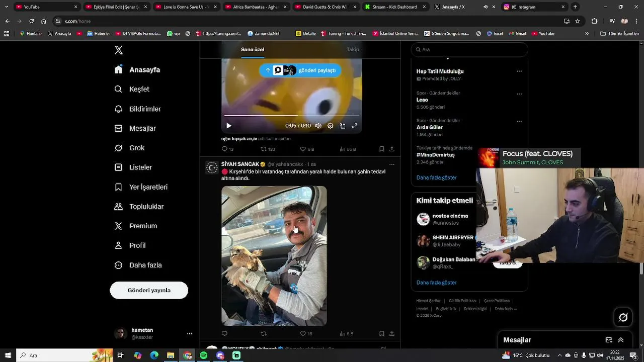View analytics of the video post

(x=348, y=149)
